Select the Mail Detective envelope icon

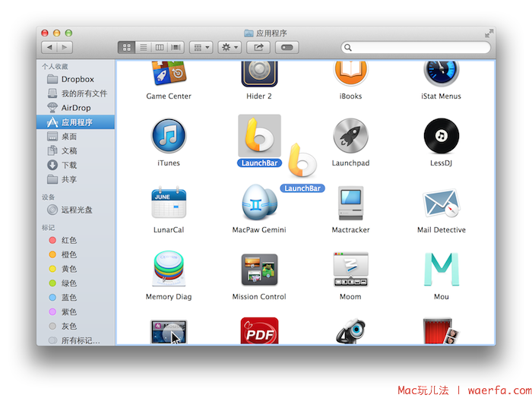(441, 203)
